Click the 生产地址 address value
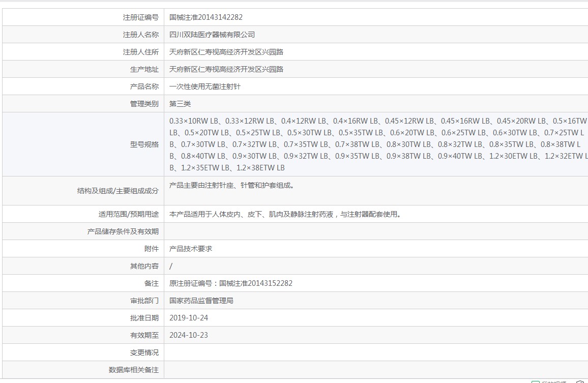This screenshot has width=588, height=383. 226,69
